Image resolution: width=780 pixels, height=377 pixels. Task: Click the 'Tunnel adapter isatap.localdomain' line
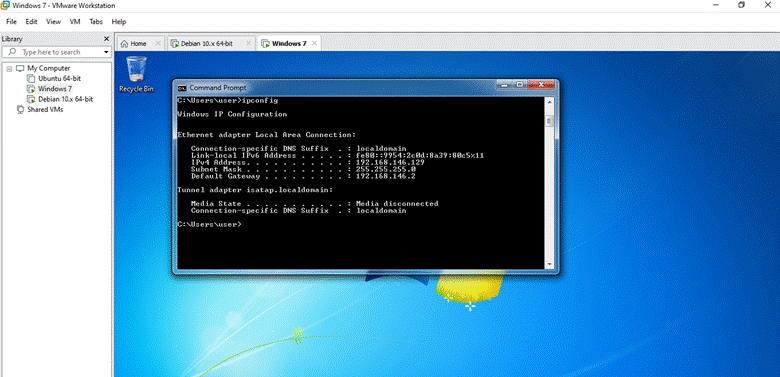[255, 190]
